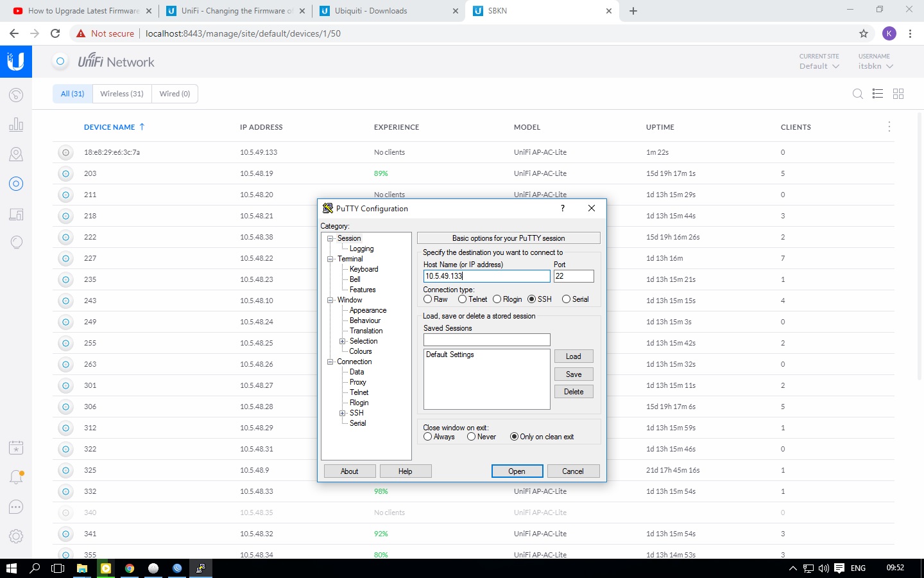The height and width of the screenshot is (578, 924).
Task: Collapse the Terminal tree node
Action: pos(330,259)
